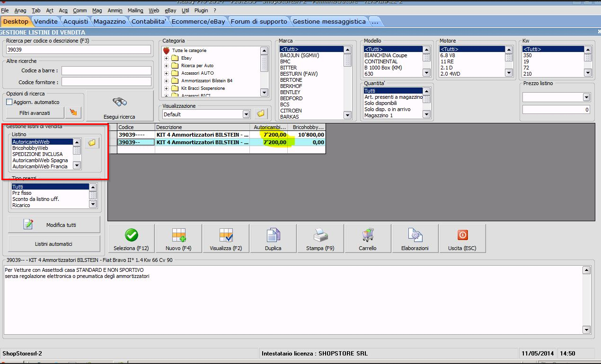
Task: Switch to the Vendite tab
Action: [x=46, y=21]
